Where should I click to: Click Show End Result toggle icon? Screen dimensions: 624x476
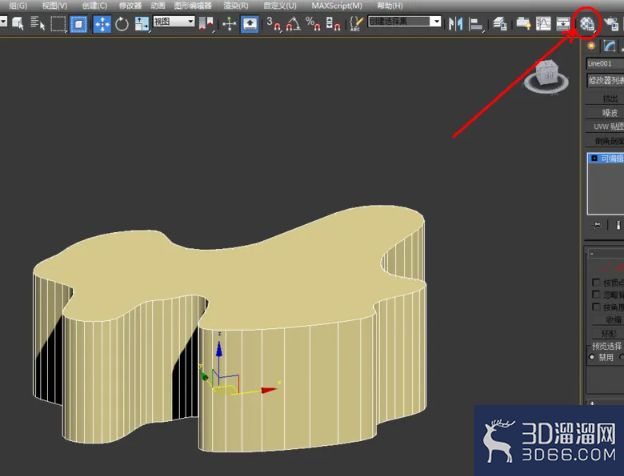point(618,225)
